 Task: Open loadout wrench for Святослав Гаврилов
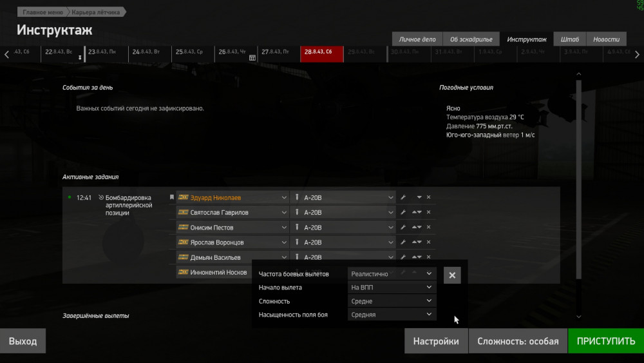(x=403, y=212)
